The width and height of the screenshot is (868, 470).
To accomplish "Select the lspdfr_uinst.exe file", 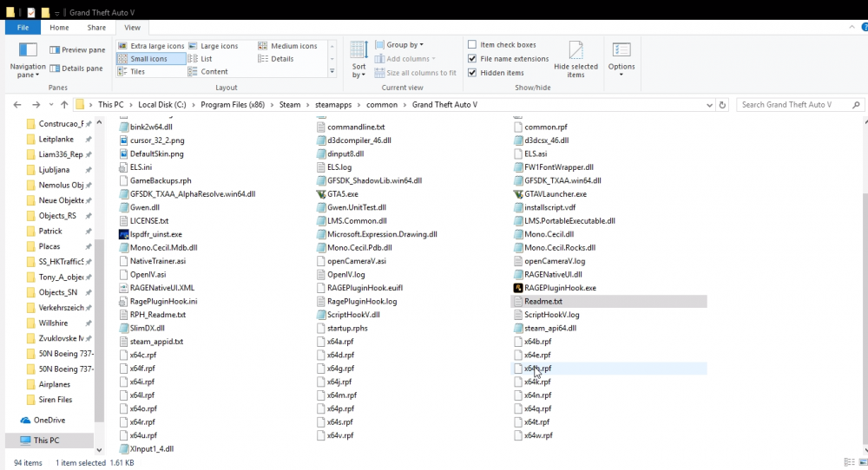I will 150,234.
